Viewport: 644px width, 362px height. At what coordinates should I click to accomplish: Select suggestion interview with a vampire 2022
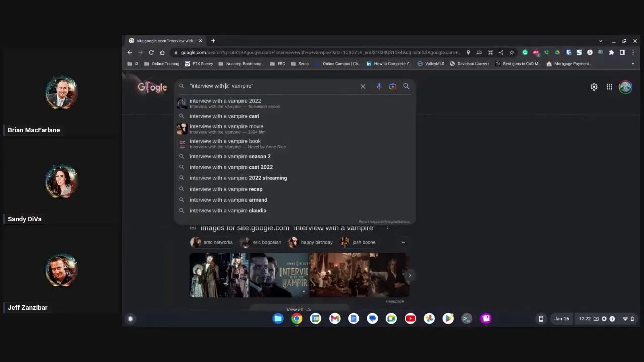295,103
